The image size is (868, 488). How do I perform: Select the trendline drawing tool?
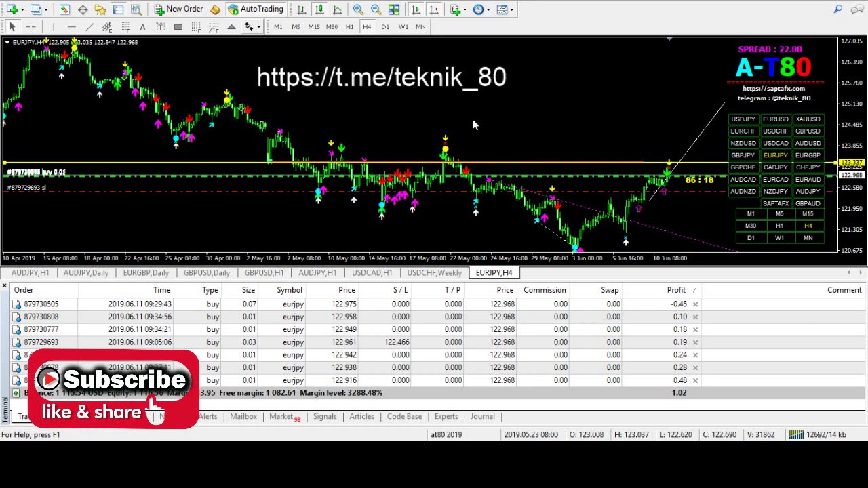tap(89, 26)
